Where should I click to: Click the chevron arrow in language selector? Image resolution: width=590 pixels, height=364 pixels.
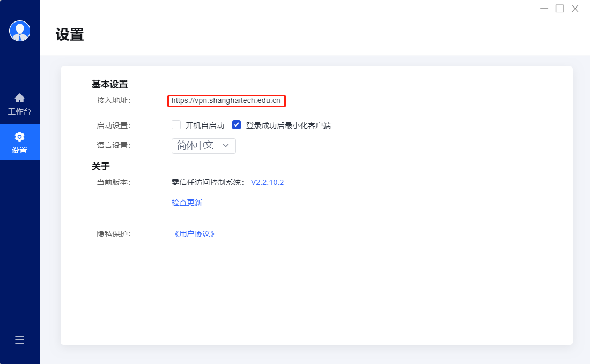tap(226, 146)
